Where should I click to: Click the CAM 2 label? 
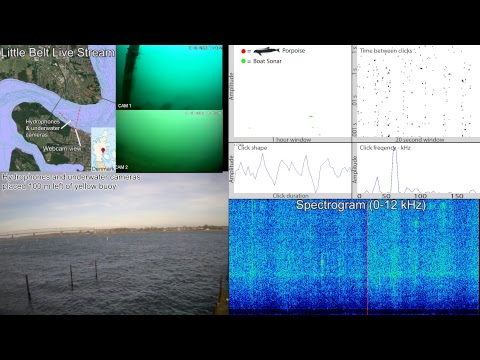point(122,167)
